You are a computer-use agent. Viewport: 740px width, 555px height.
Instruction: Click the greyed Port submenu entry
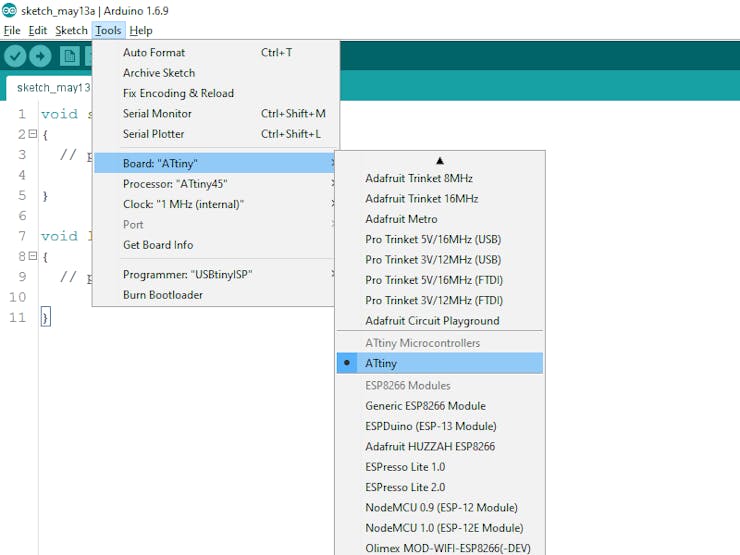coord(215,224)
